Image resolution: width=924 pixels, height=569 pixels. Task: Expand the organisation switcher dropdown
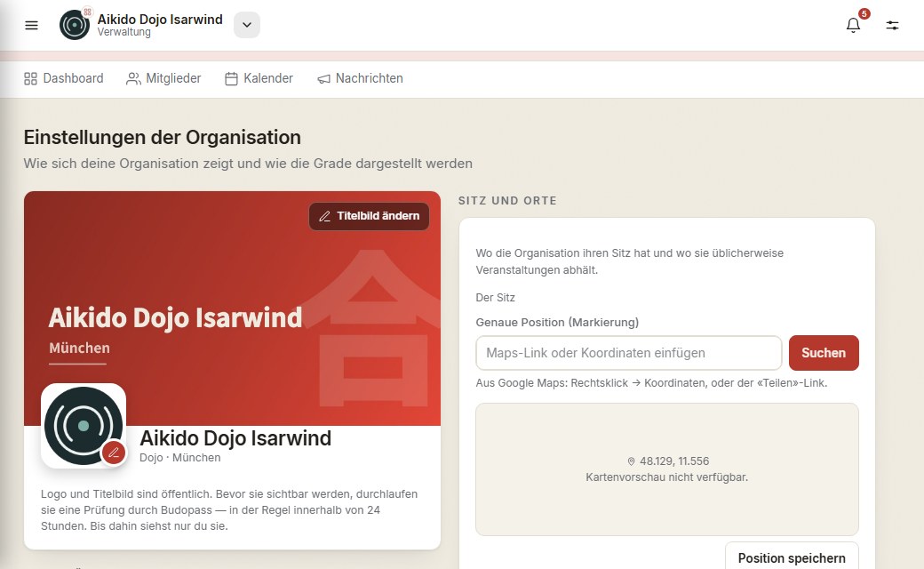[247, 25]
